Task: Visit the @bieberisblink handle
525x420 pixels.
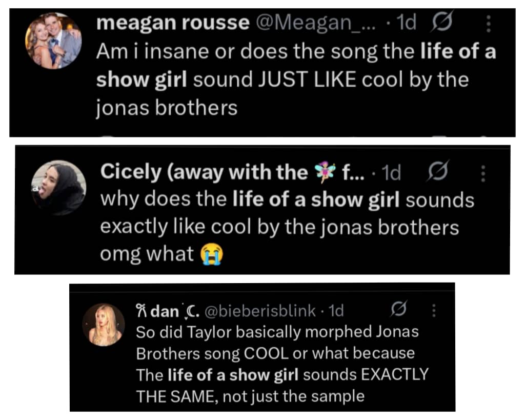Action: pos(260,311)
